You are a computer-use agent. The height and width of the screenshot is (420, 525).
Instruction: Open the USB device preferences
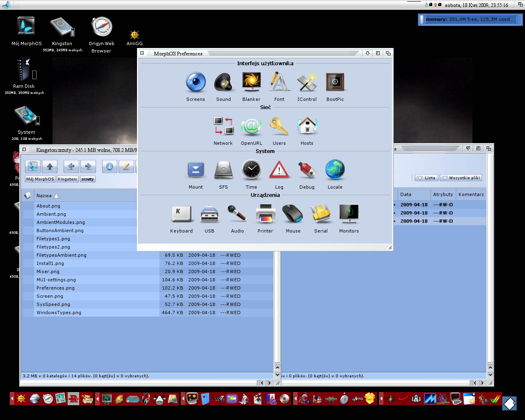click(x=210, y=214)
